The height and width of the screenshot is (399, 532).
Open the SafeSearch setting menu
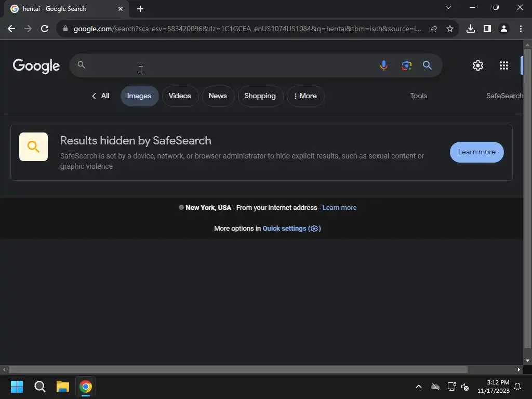pos(504,96)
